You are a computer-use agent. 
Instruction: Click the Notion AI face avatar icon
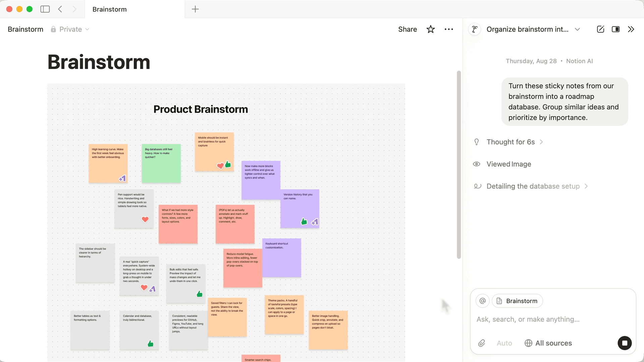(x=475, y=29)
